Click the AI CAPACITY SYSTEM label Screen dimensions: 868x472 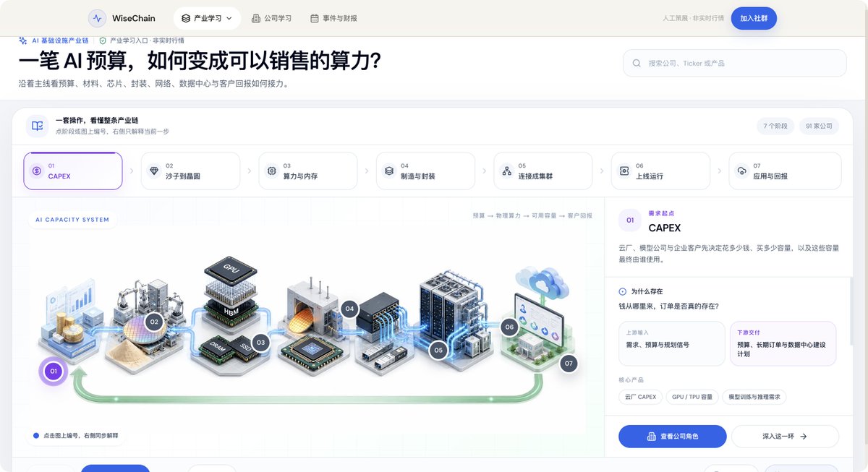pos(72,219)
